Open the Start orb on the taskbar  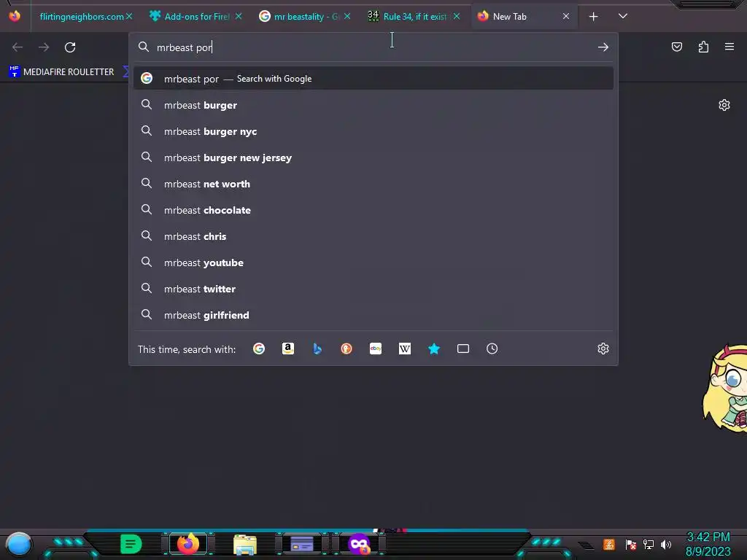tap(18, 545)
